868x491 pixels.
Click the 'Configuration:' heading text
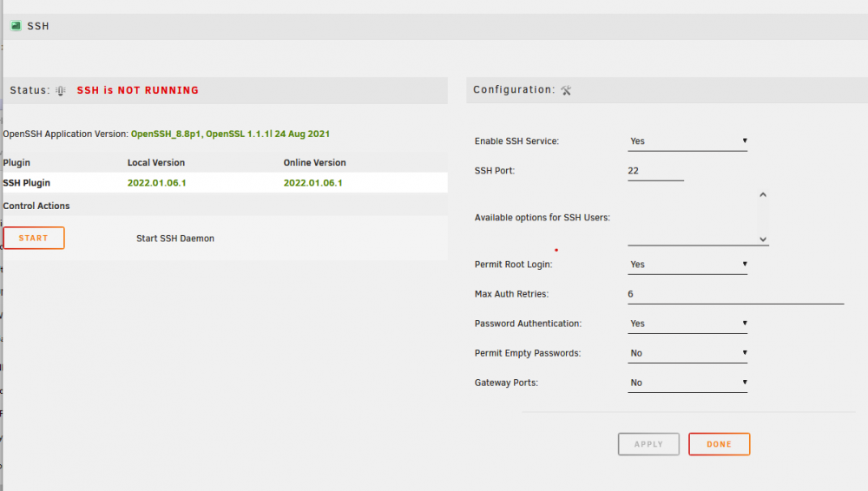(514, 89)
